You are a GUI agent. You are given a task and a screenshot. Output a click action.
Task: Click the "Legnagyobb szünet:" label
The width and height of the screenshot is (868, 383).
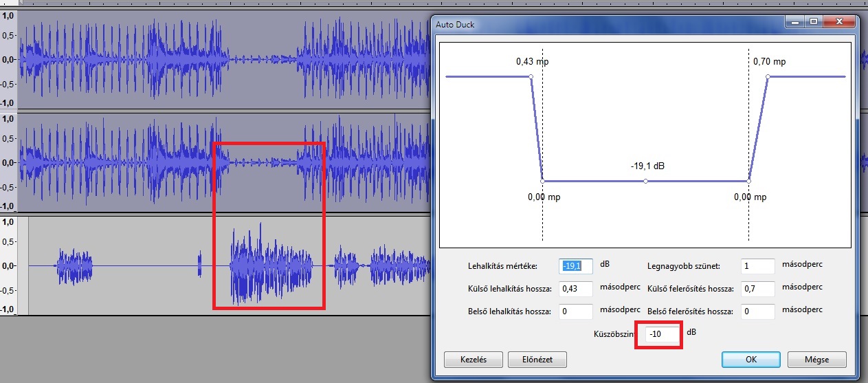(682, 265)
